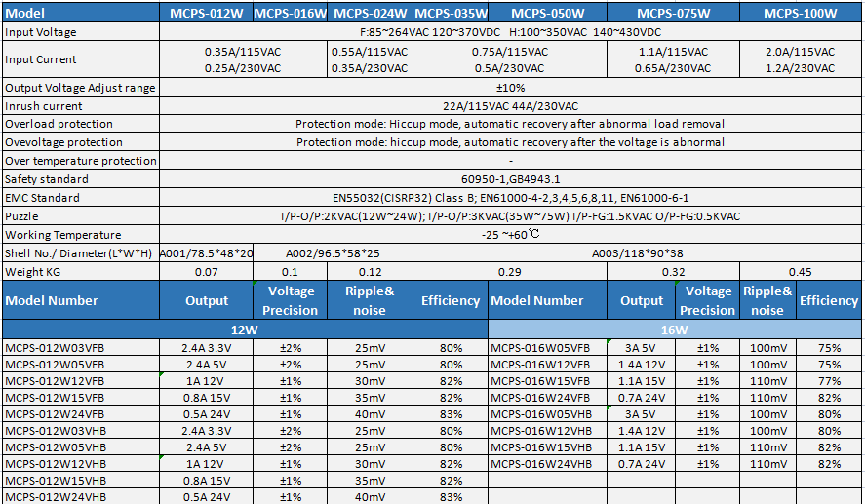Image resolution: width=865 pixels, height=504 pixels.
Task: Click the MCPS-016W24VHB model cell
Action: [x=540, y=463]
